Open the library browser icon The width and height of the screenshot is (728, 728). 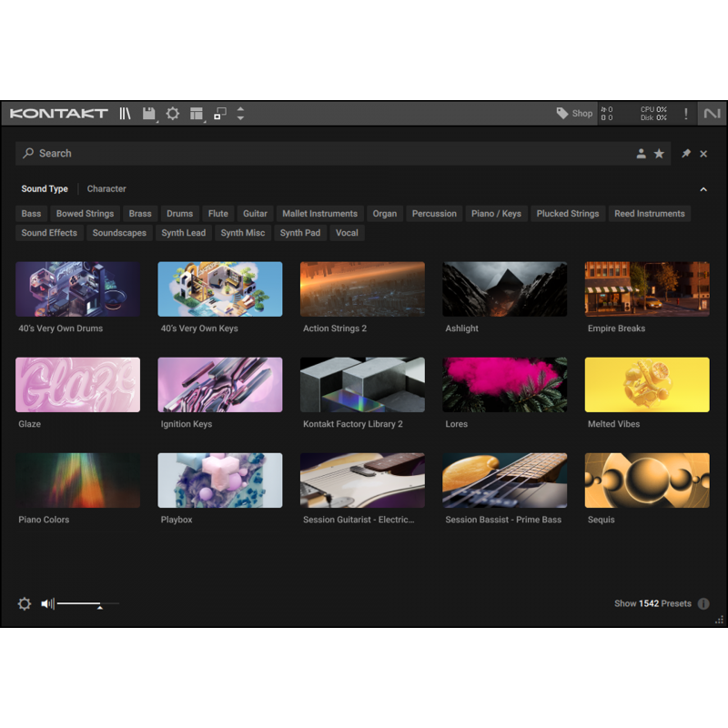125,113
